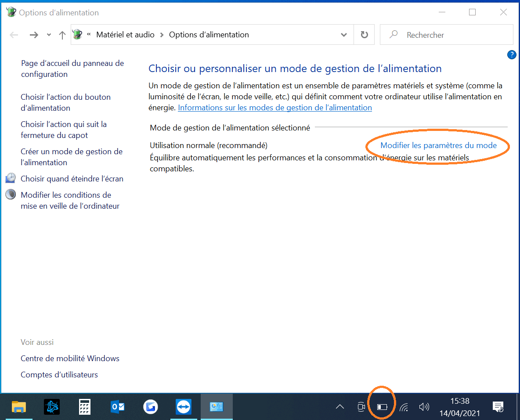Open Centre de mobilité Windows
Image resolution: width=520 pixels, height=420 pixels.
point(70,358)
